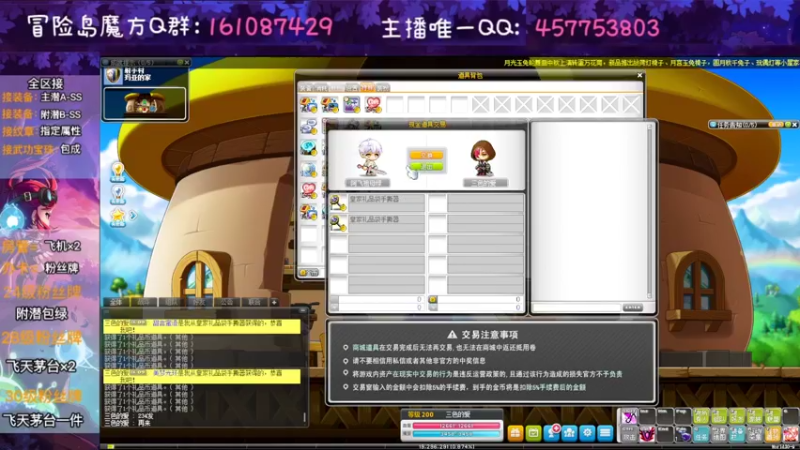The image size is (800, 450).
Task: Add a chat tab with the plus button
Action: pos(274,302)
